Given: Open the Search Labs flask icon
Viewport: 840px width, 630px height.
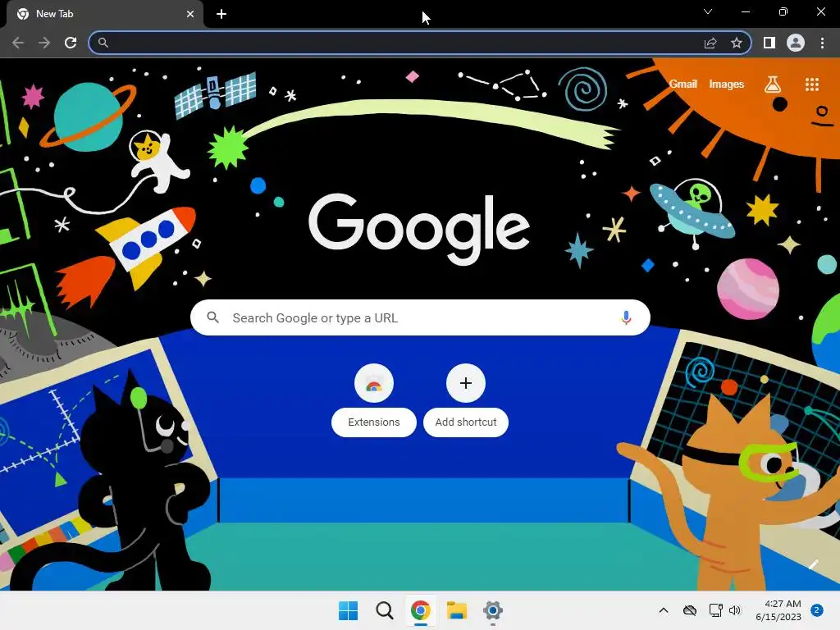Looking at the screenshot, I should [773, 84].
